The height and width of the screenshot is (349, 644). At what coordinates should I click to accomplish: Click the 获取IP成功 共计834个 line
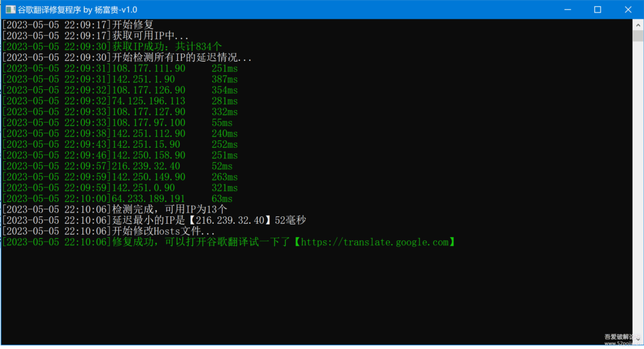(x=167, y=46)
